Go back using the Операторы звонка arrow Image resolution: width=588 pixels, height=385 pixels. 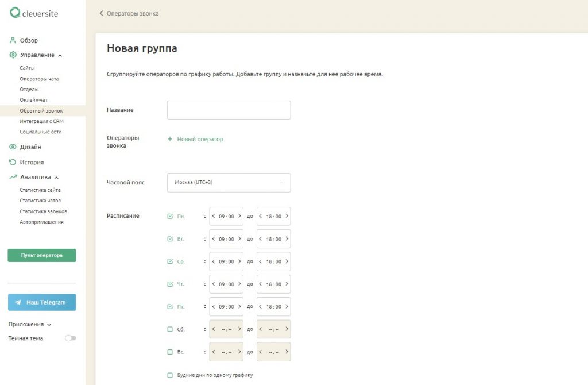pyautogui.click(x=101, y=13)
